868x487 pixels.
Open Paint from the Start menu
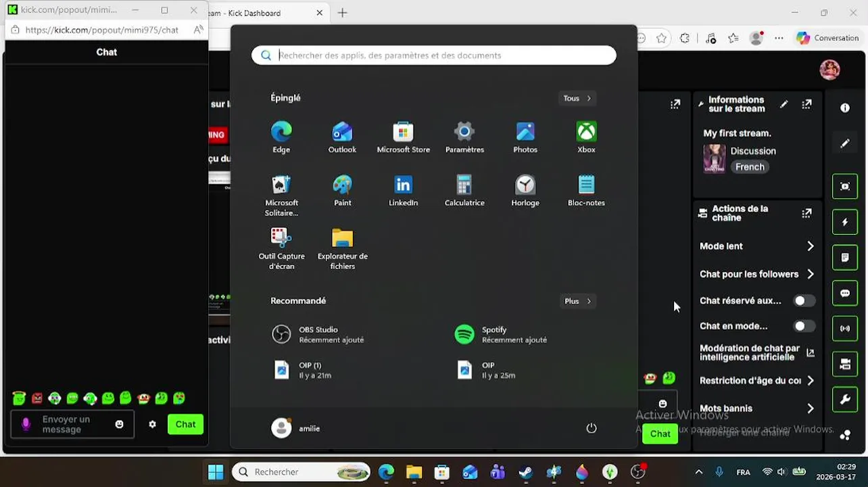[342, 191]
